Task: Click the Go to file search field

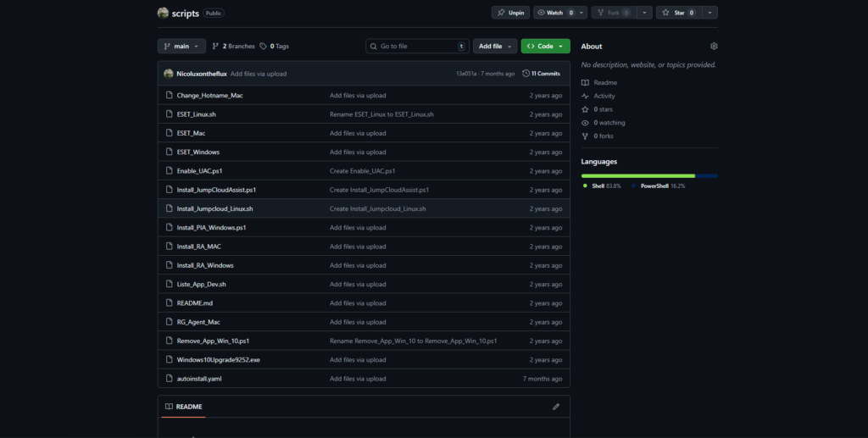Action: [417, 47]
